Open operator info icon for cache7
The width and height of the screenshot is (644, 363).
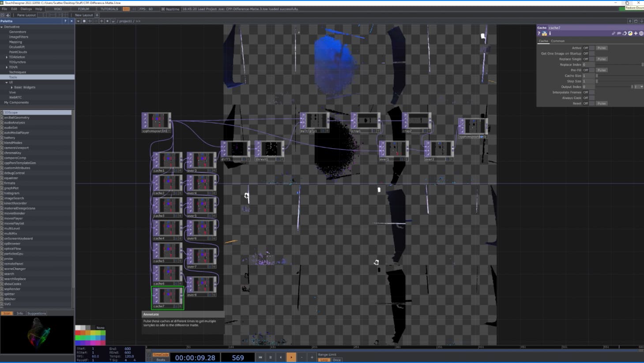point(550,34)
